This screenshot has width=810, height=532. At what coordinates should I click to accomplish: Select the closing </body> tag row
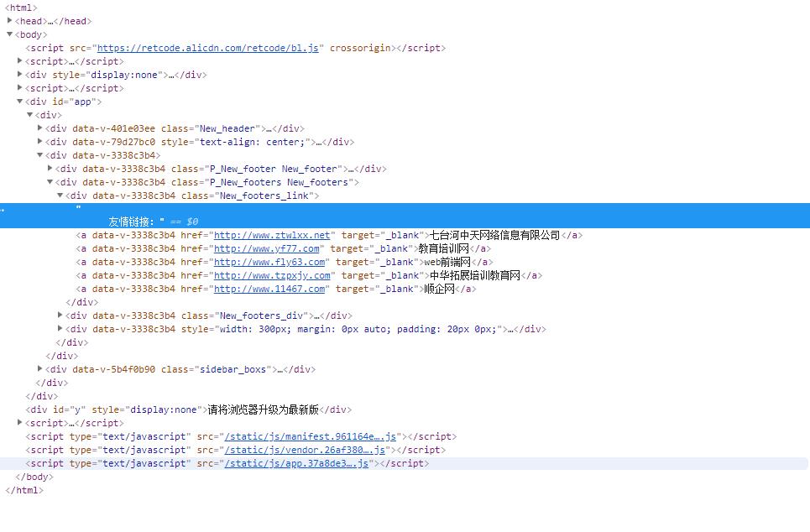tap(34, 477)
